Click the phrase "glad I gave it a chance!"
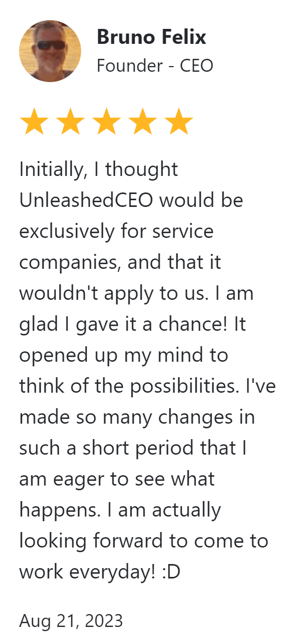 click(x=124, y=325)
